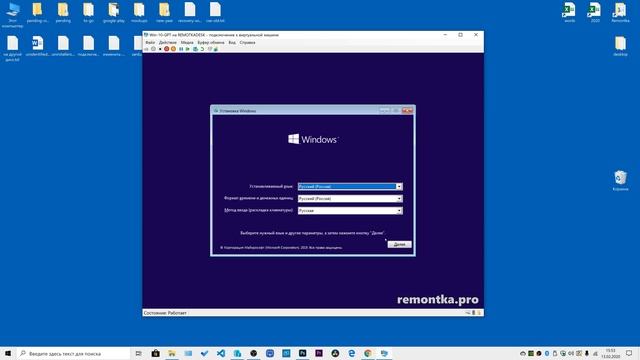This screenshot has width=640, height=360.
Task: Open the Действие menu
Action: pos(168,42)
